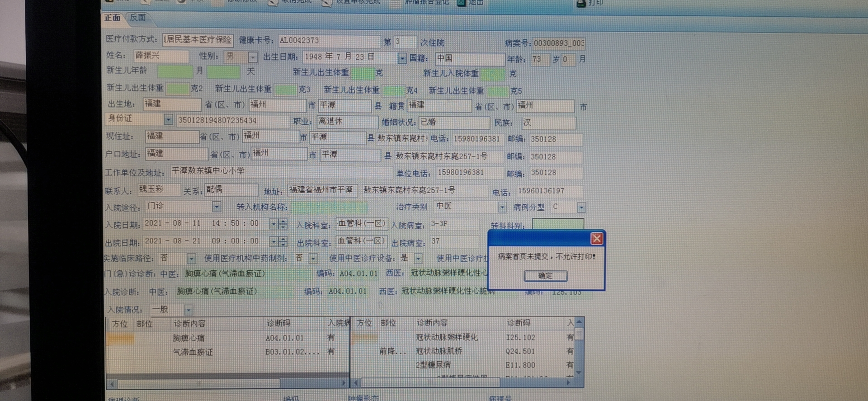
Task: Open the 入院途径 dropdown arrow
Action: coord(217,207)
